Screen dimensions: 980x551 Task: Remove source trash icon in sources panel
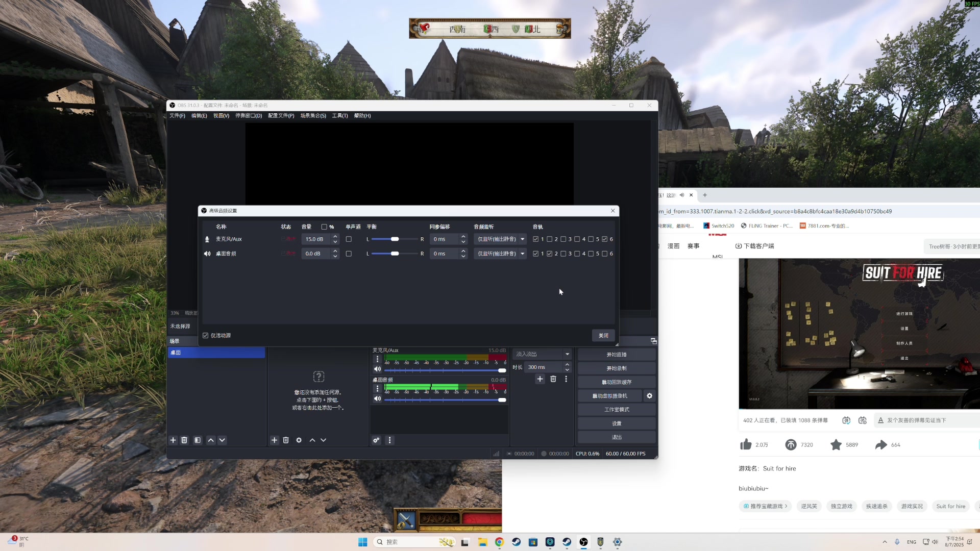286,440
